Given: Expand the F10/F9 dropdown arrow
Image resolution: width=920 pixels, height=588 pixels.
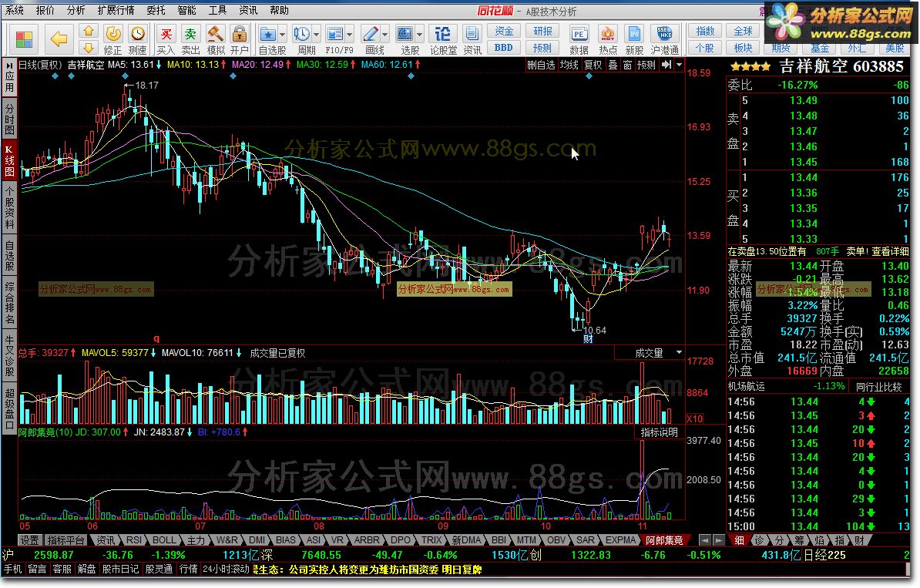Looking at the screenshot, I should point(350,34).
